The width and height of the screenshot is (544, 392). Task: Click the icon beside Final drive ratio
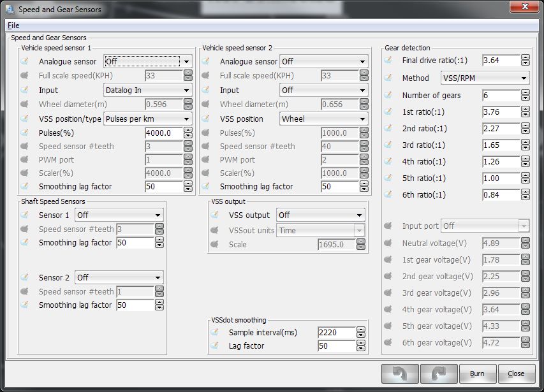click(x=388, y=61)
